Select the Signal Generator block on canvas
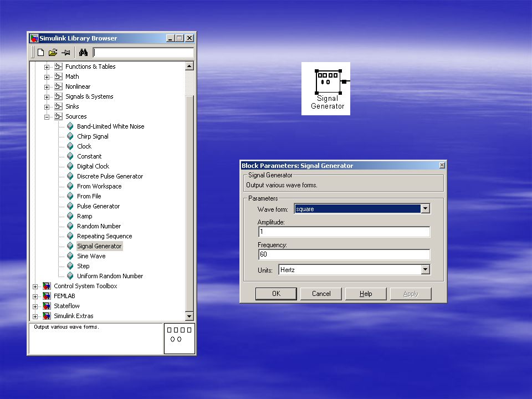Image resolution: width=532 pixels, height=399 pixels. point(328,81)
